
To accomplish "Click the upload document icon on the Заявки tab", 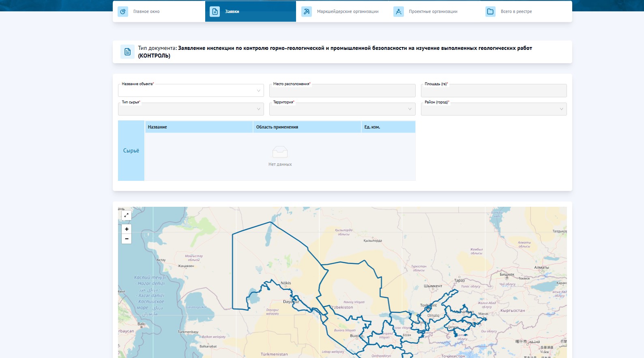I will point(215,12).
